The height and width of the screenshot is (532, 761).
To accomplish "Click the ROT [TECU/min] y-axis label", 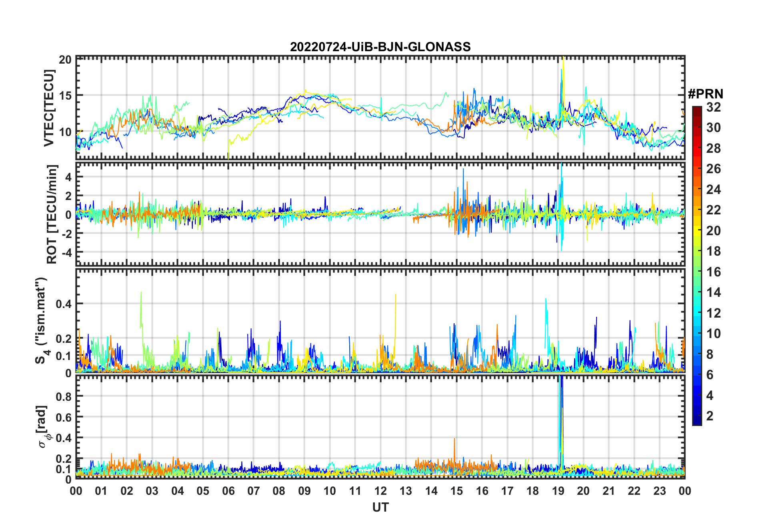I will pyautogui.click(x=52, y=214).
